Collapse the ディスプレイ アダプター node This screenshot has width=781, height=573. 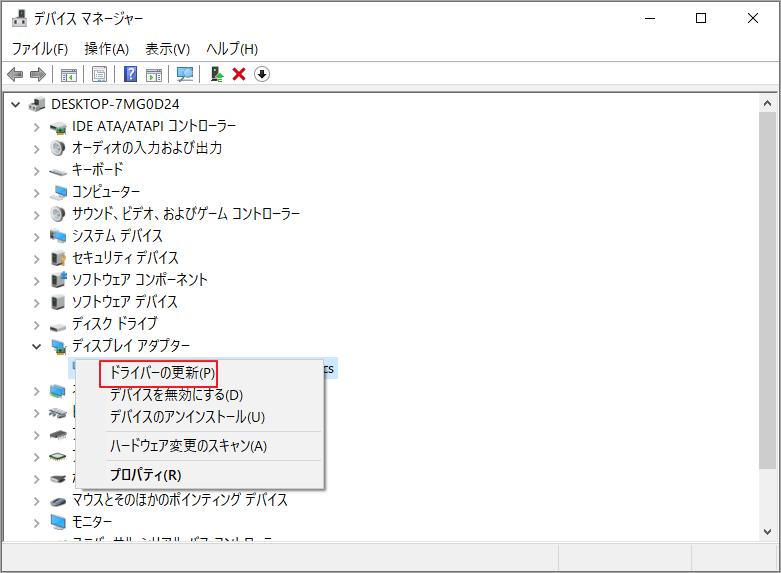pos(36,346)
